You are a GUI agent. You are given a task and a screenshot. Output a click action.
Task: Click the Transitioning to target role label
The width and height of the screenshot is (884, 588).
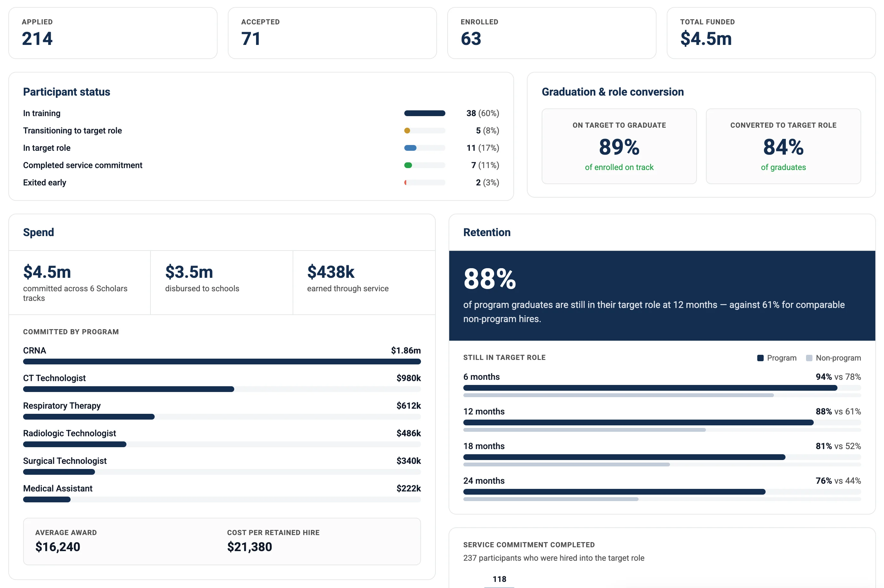coord(73,131)
